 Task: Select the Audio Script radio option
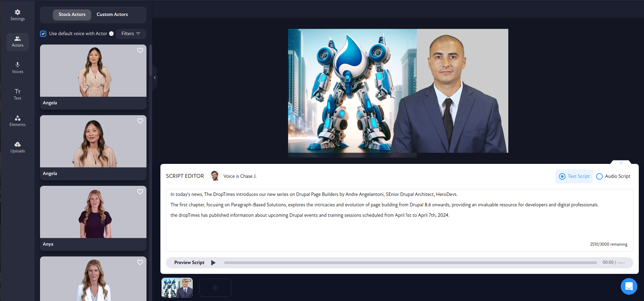599,176
